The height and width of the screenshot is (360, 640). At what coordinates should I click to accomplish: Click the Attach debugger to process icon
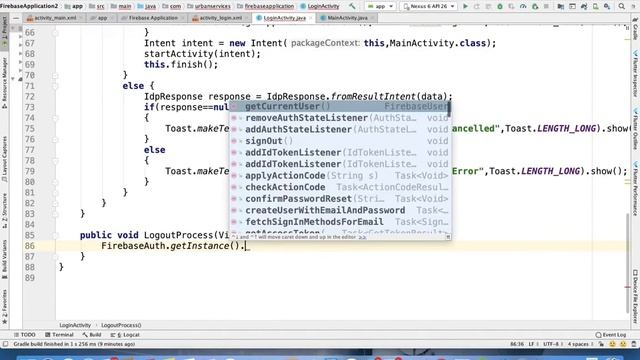pyautogui.click(x=535, y=6)
